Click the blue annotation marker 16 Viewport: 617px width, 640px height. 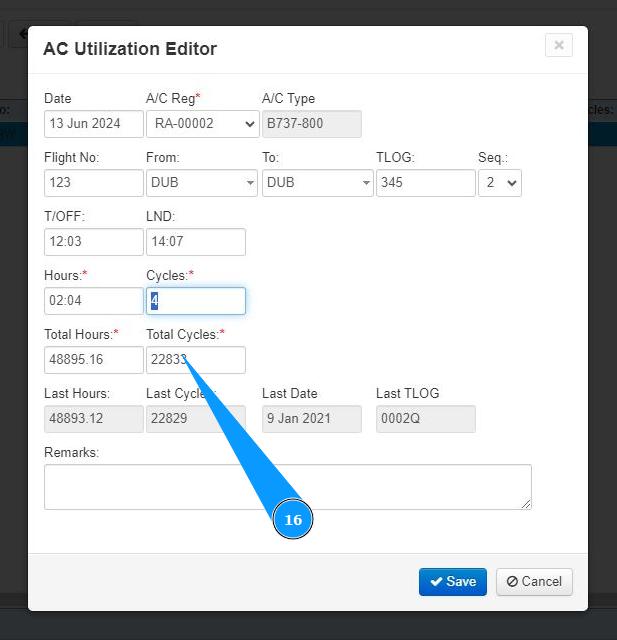293,520
